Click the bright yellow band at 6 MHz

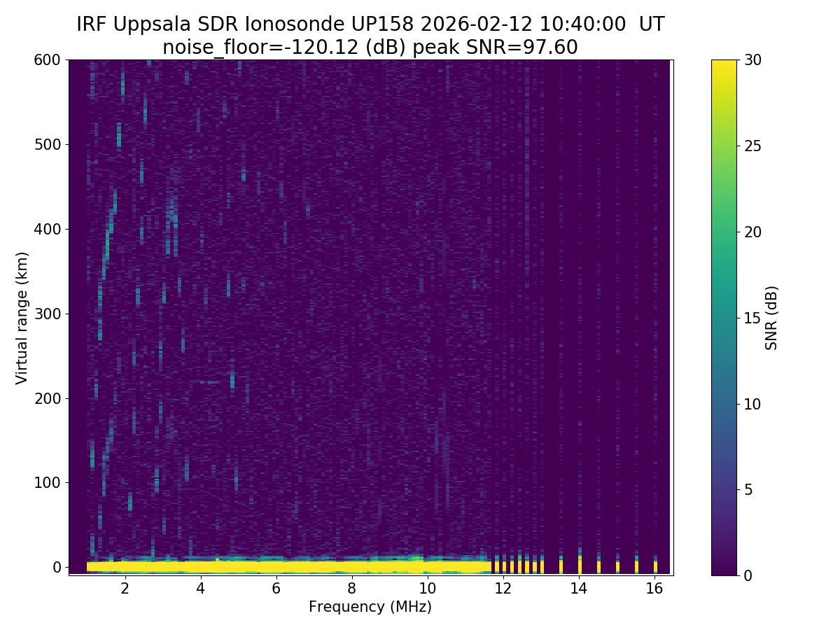pyautogui.click(x=276, y=566)
